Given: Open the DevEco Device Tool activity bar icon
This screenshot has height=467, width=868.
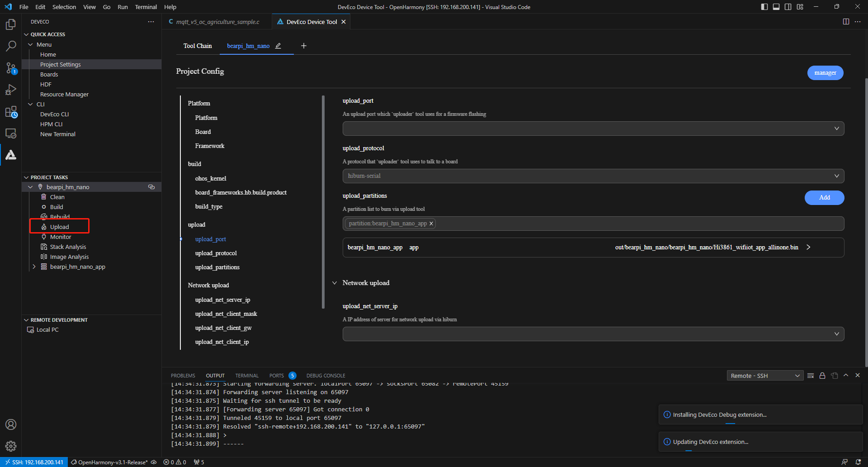Looking at the screenshot, I should pyautogui.click(x=11, y=155).
